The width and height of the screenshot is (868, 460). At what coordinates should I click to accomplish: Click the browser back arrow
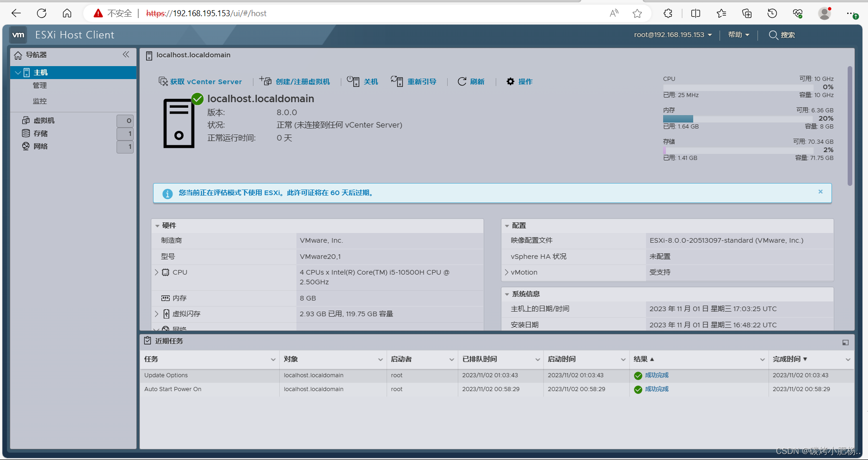tap(16, 13)
